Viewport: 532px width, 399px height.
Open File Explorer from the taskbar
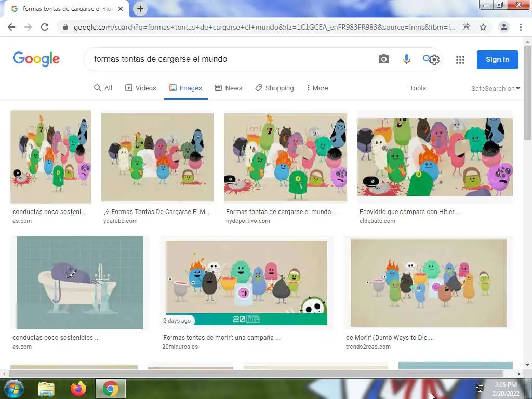(46, 389)
